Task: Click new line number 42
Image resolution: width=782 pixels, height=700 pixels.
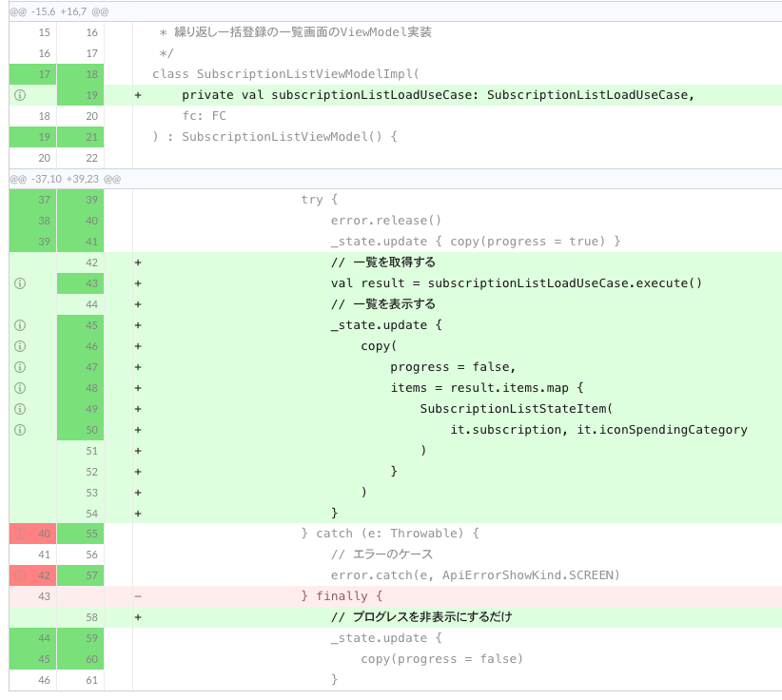Action: pos(91,262)
